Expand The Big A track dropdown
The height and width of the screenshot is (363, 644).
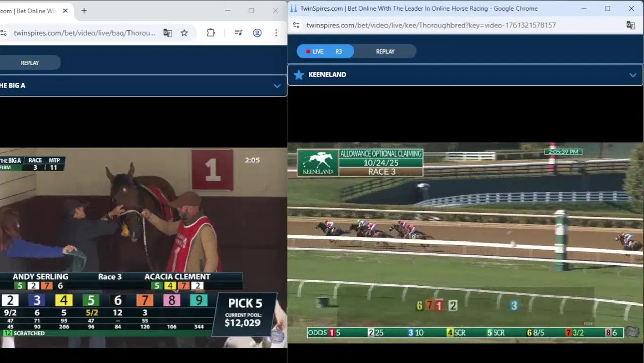click(277, 86)
